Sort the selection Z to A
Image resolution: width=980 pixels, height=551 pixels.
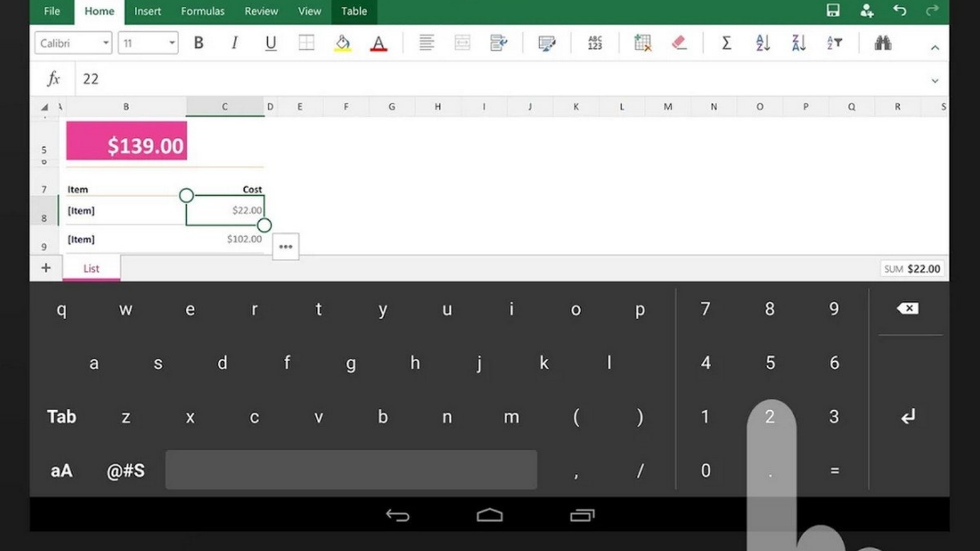click(798, 42)
